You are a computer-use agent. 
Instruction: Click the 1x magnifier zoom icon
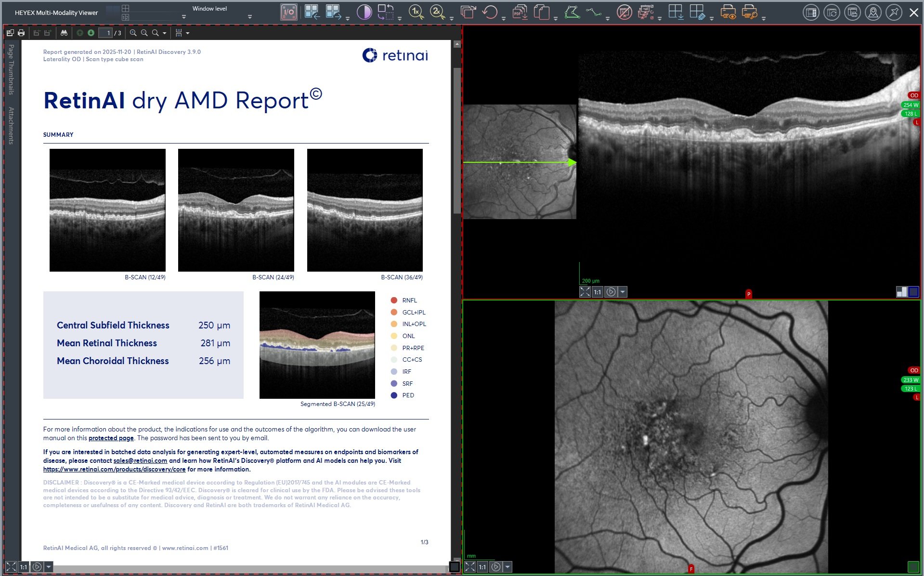416,12
